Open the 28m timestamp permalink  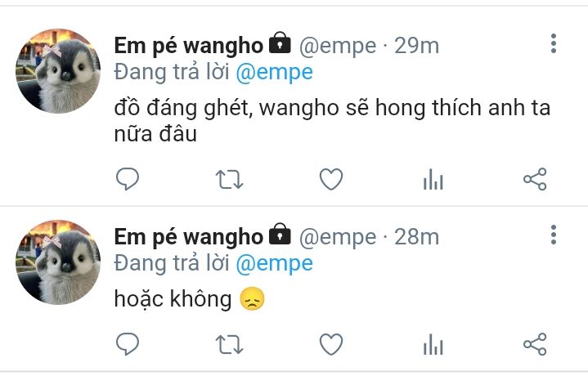click(x=416, y=237)
